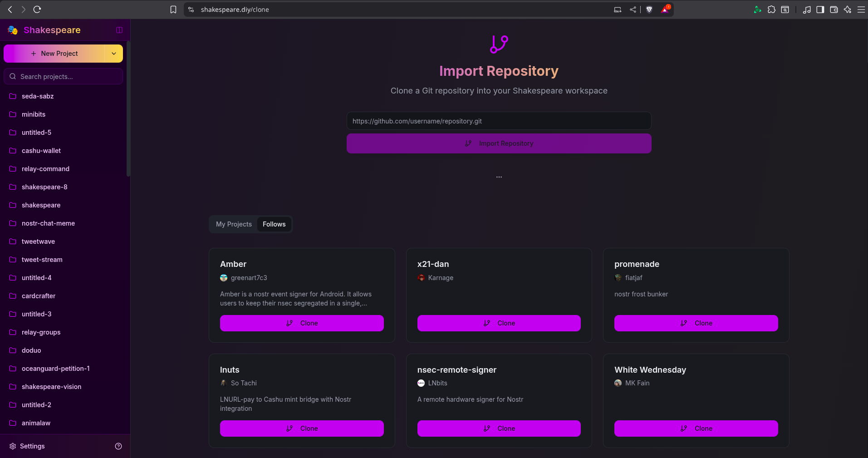This screenshot has width=868, height=458.
Task: Click the browser bookmark icon
Action: [x=173, y=10]
